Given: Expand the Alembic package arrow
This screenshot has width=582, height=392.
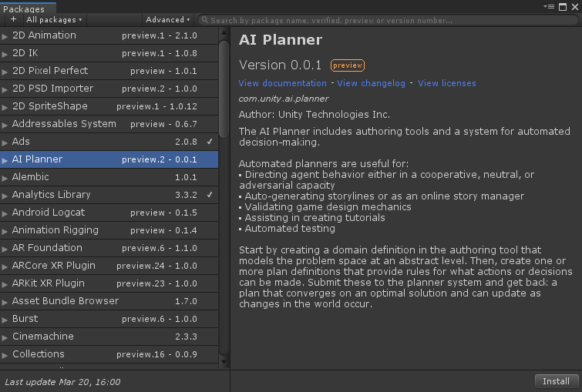Looking at the screenshot, I should [x=5, y=178].
